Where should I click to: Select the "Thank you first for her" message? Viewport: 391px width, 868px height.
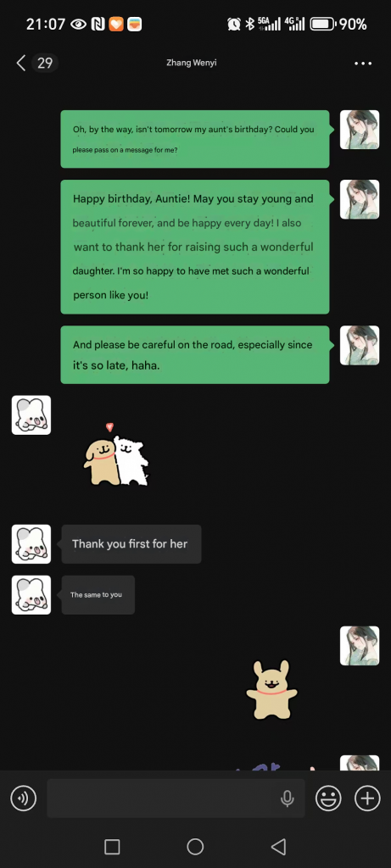(131, 544)
